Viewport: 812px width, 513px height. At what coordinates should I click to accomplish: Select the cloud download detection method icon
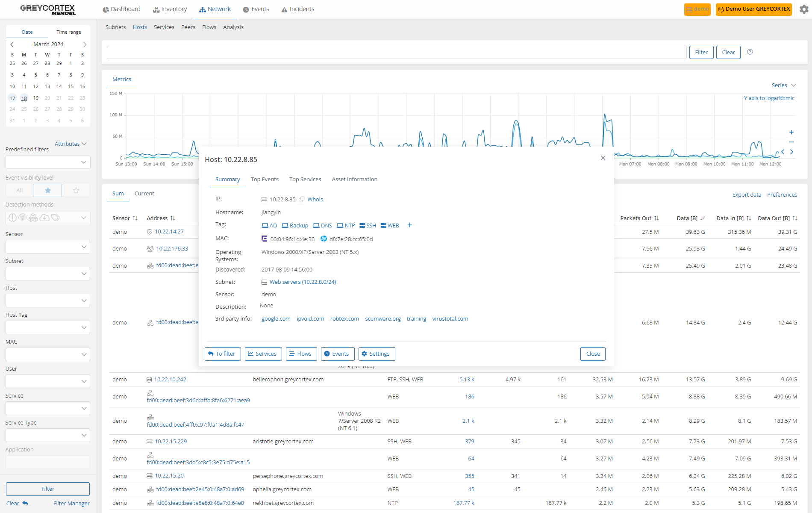click(x=44, y=217)
